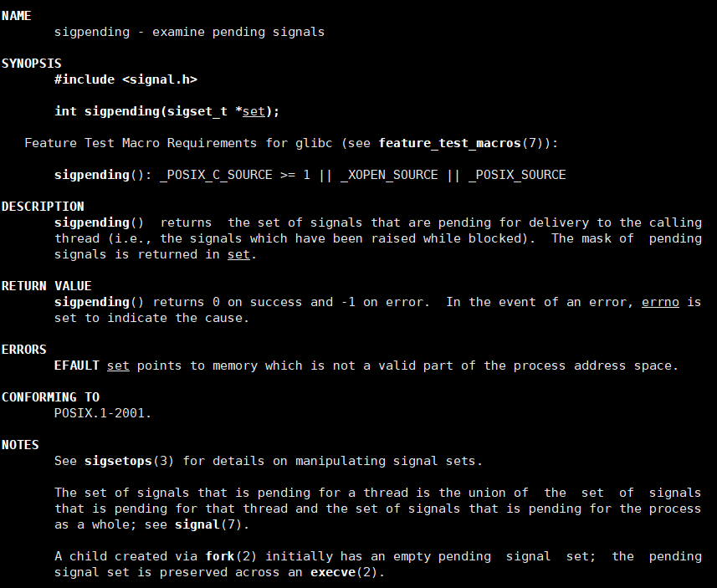The width and height of the screenshot is (717, 588).
Task: Click the RETURN VALUE heading
Action: point(47,286)
